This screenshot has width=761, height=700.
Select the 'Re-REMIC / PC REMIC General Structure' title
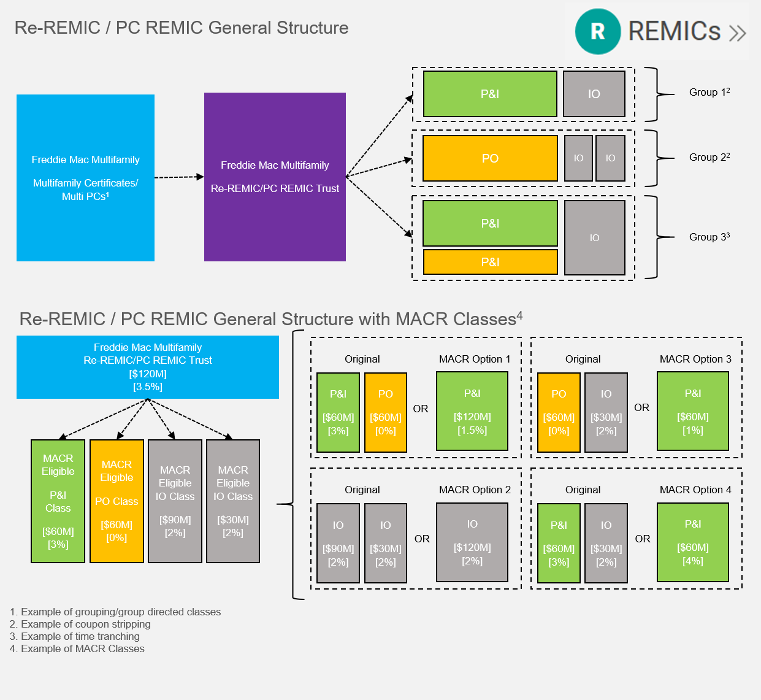tap(182, 28)
